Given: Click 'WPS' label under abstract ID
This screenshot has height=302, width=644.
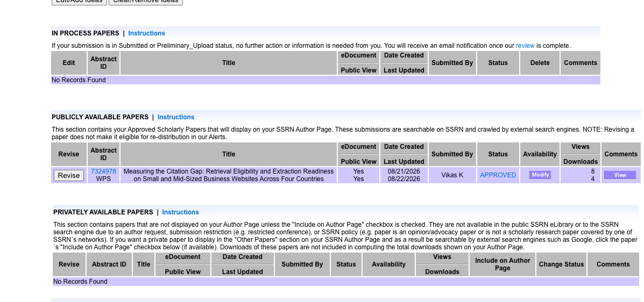Looking at the screenshot, I should 103,179.
